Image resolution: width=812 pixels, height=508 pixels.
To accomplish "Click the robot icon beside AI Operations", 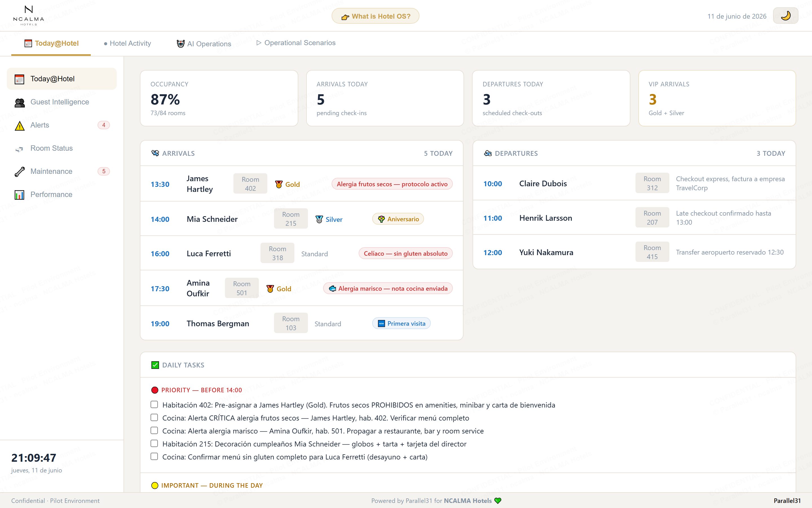I will point(180,44).
